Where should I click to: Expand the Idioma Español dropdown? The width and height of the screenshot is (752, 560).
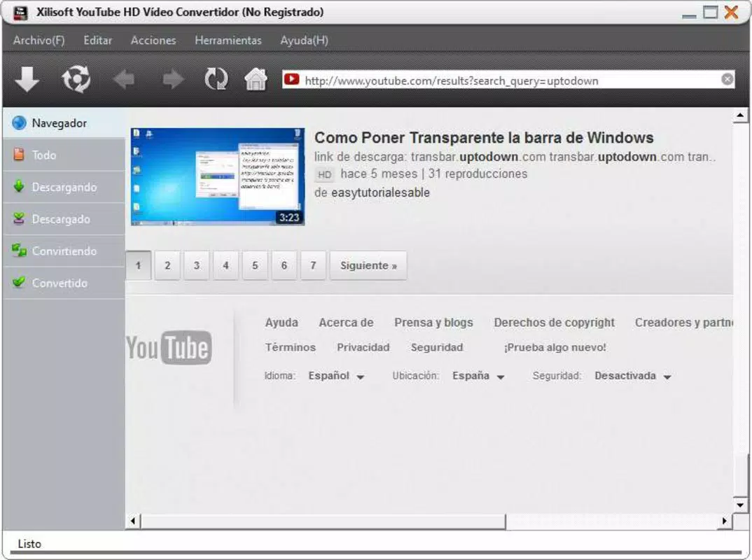[x=336, y=376]
